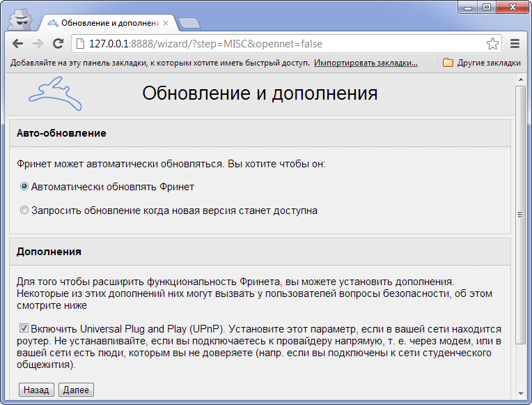
Task: Click the Дополнения heading
Action: coord(49,252)
